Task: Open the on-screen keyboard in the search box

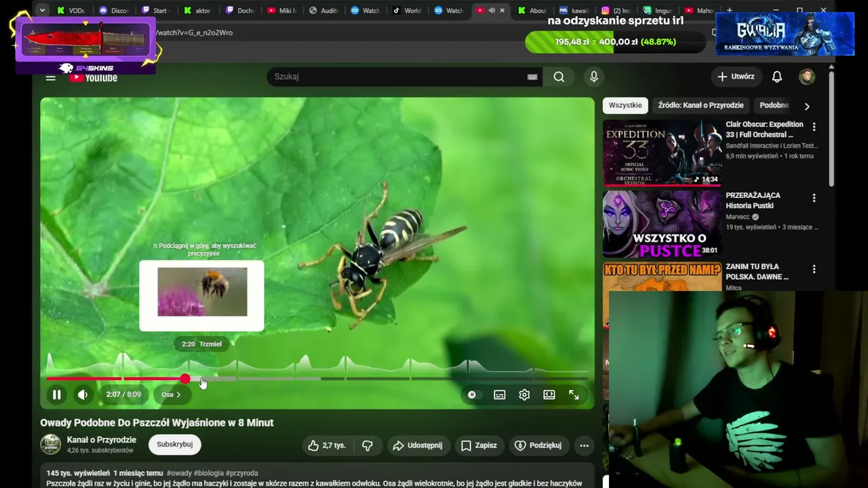Action: 532,77
